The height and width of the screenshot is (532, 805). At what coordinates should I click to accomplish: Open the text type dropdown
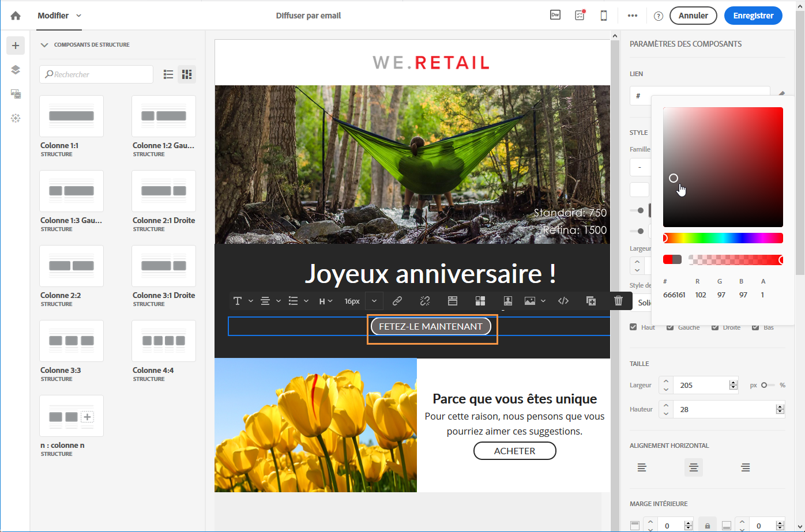click(243, 301)
